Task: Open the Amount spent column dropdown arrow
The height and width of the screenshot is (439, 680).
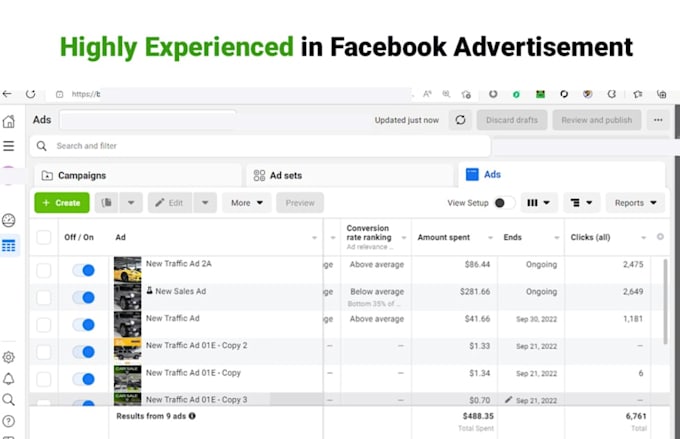Action: pyautogui.click(x=490, y=238)
